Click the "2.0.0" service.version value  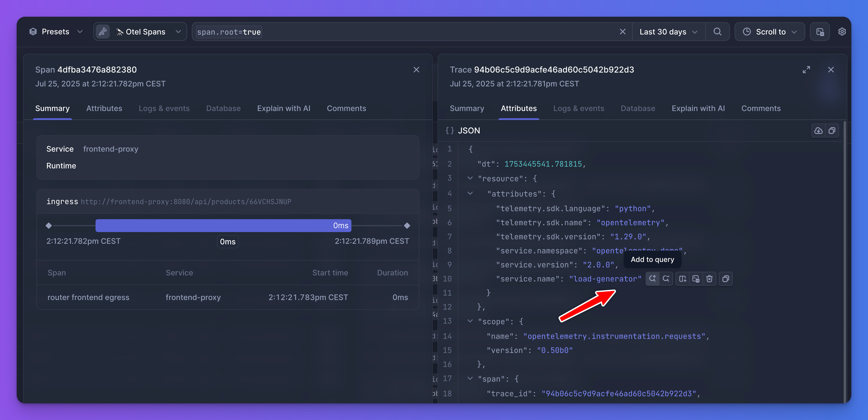pyautogui.click(x=598, y=265)
